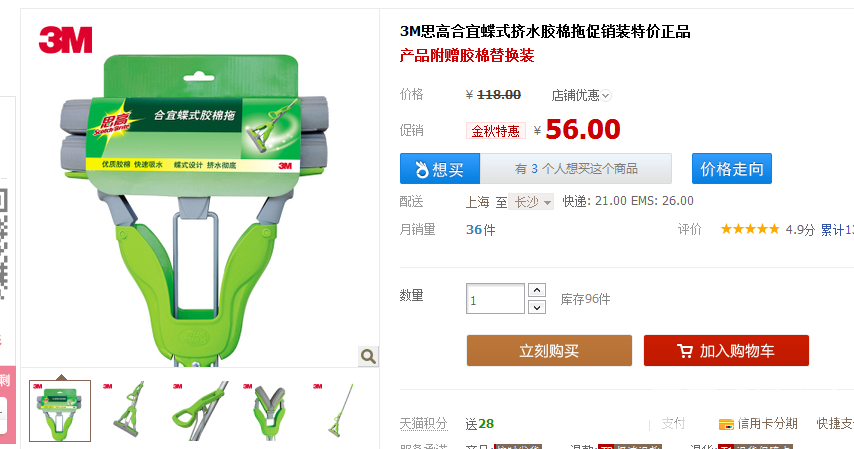Click the 价格走向 price trend button
Viewport: 854px width, 449px height.
point(731,168)
